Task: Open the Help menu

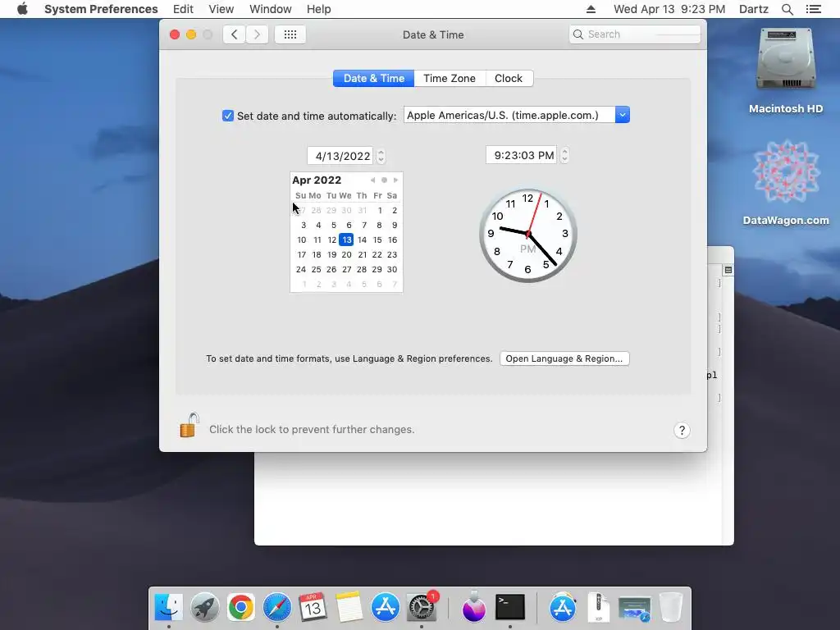Action: (319, 9)
